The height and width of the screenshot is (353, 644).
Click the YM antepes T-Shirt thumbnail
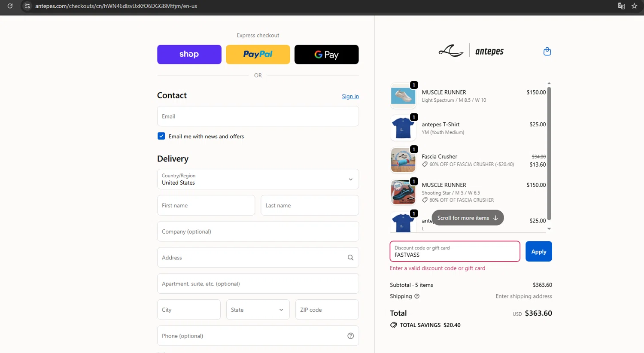tap(403, 128)
